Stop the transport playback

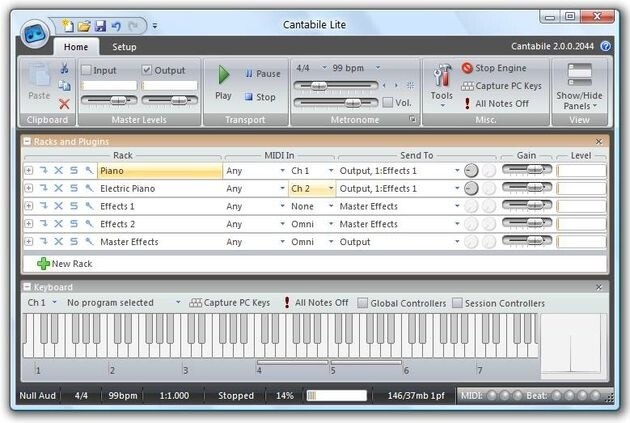tap(260, 97)
